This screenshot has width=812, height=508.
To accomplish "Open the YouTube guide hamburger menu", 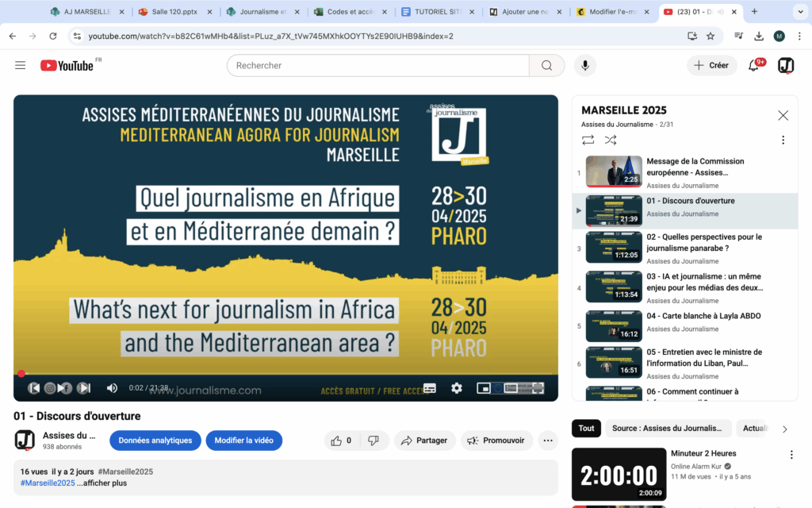I will [x=20, y=65].
